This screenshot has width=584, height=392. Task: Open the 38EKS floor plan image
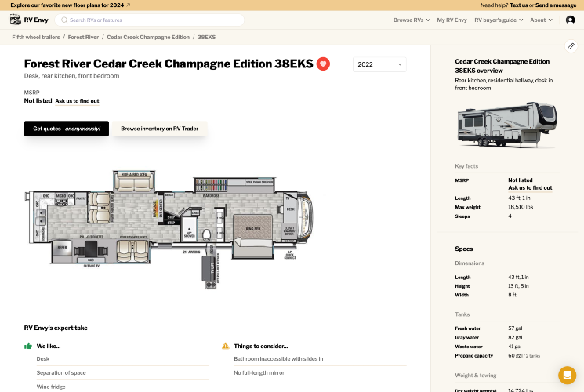[169, 230]
